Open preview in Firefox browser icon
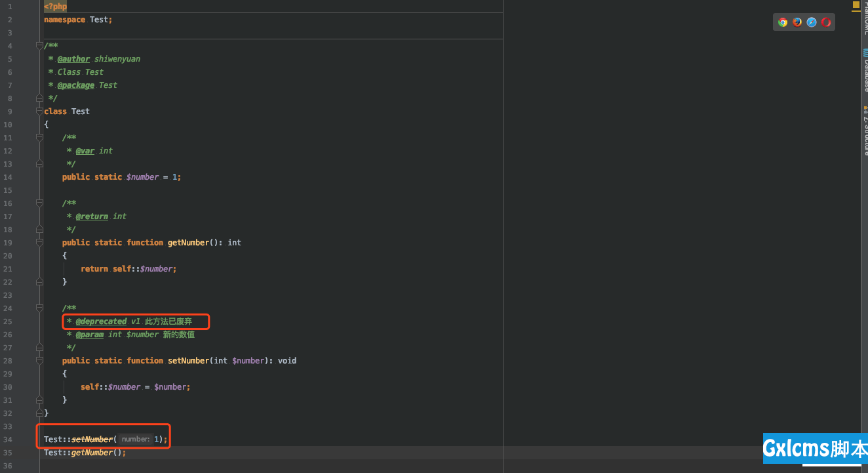The height and width of the screenshot is (473, 868). click(x=797, y=22)
